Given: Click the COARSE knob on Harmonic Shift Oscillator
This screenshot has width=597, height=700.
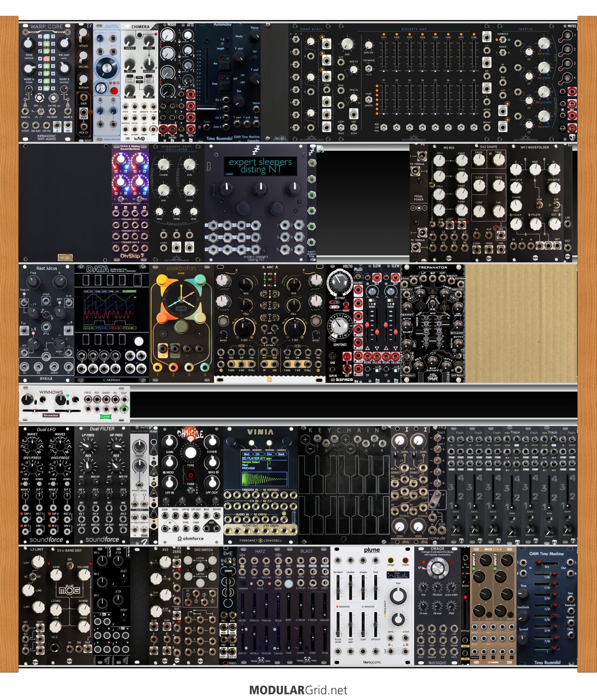Looking at the screenshot, I should click(163, 164).
